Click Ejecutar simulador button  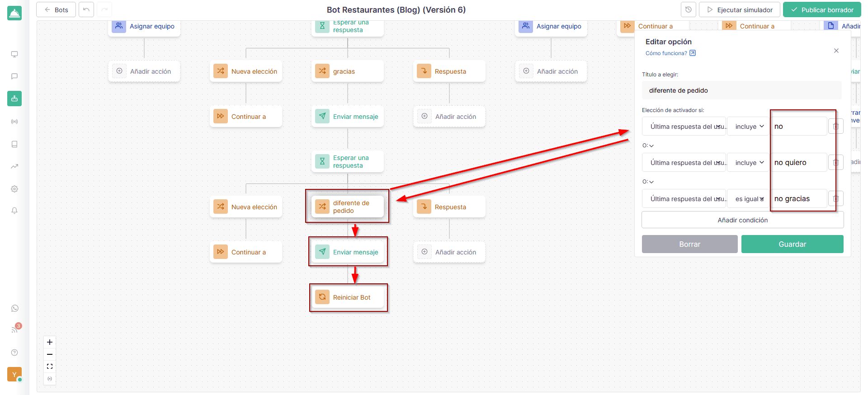(740, 9)
